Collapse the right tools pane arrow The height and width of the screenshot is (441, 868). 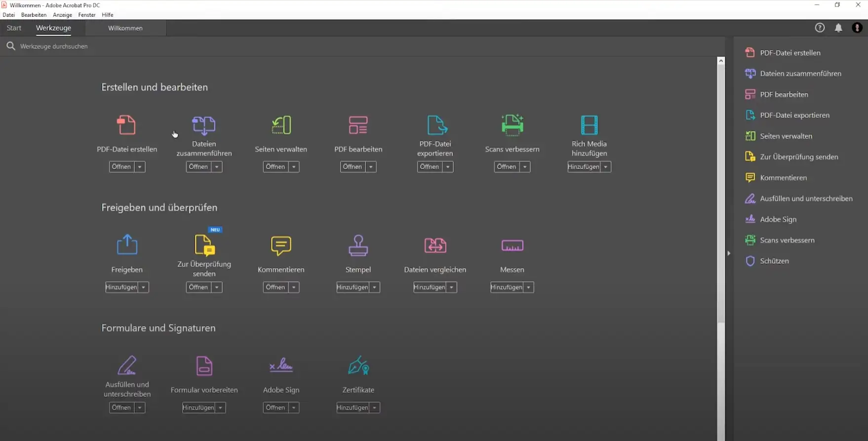click(x=729, y=253)
